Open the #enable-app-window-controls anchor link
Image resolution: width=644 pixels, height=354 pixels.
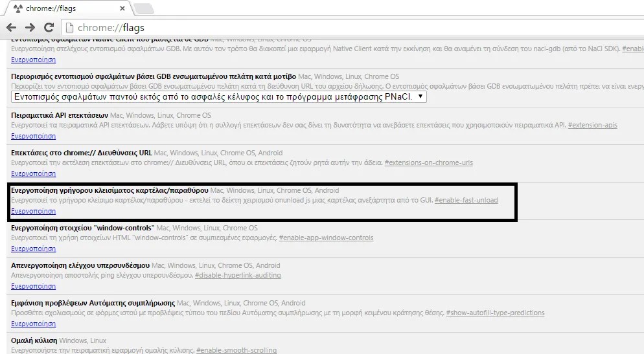click(326, 238)
